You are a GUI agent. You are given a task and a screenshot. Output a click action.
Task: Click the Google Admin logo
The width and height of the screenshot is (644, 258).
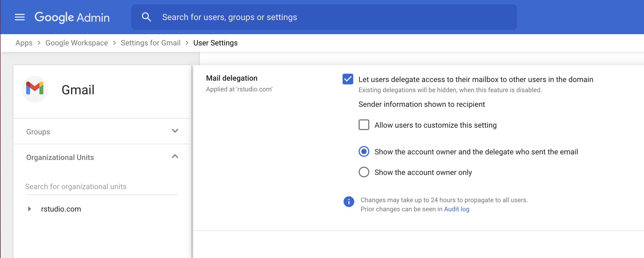pos(72,17)
